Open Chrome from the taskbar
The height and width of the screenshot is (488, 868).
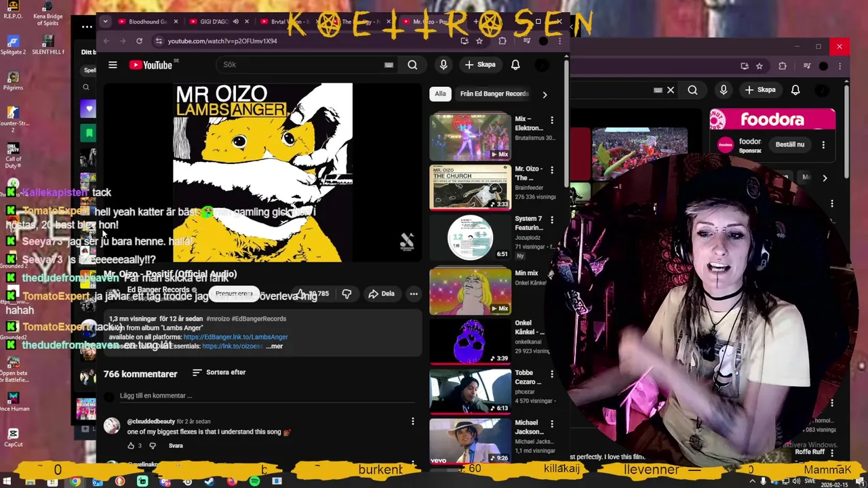pyautogui.click(x=75, y=481)
